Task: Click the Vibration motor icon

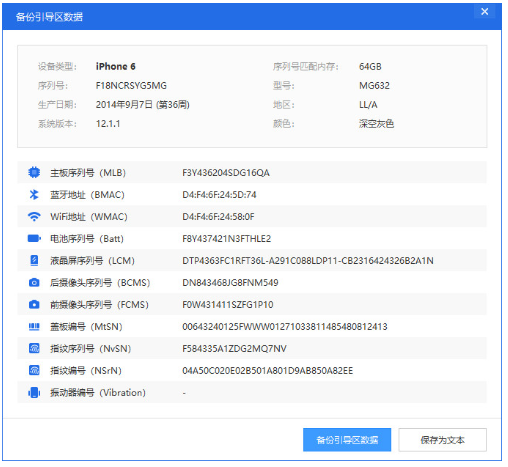Action: [34, 392]
